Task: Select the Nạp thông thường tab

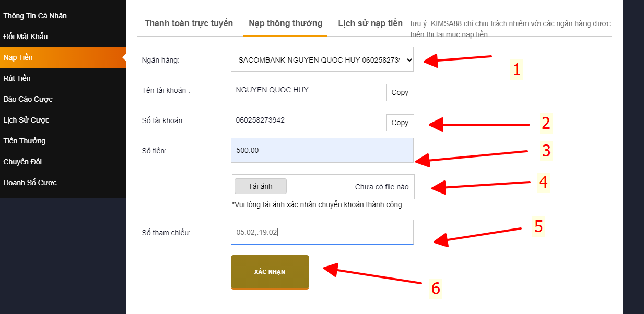Action: (x=285, y=23)
